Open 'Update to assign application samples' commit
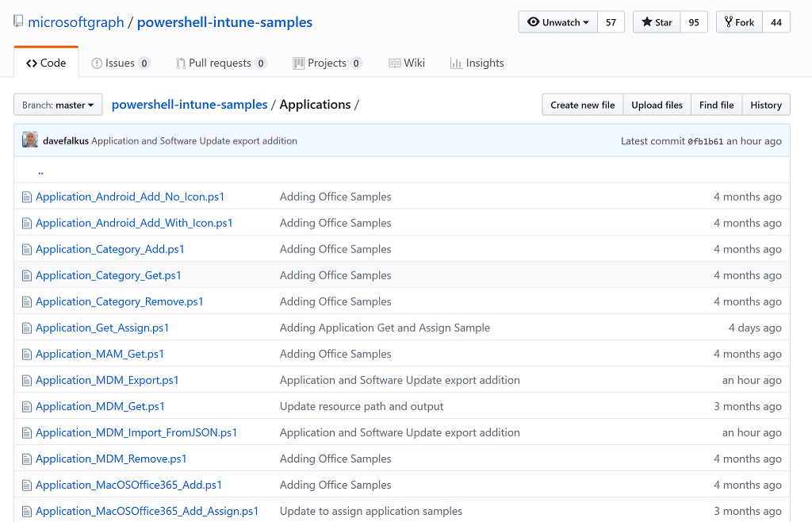Image resolution: width=812 pixels, height=522 pixels. [371, 511]
